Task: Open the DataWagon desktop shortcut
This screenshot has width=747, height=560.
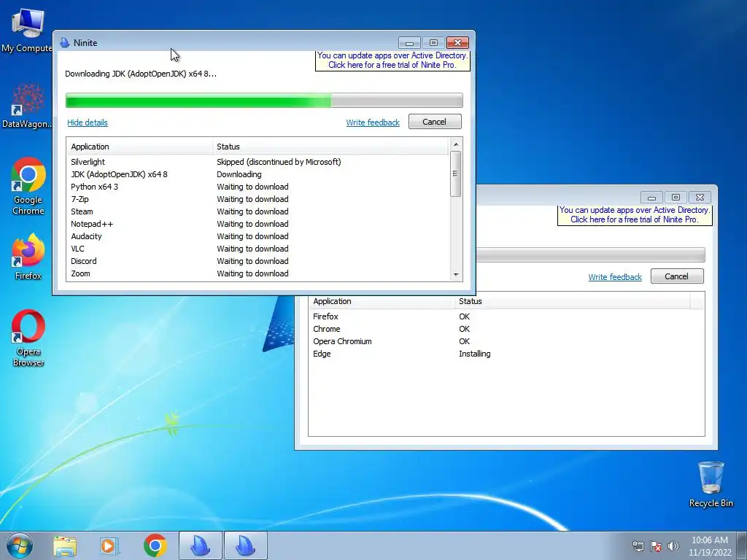Action: pos(27,106)
